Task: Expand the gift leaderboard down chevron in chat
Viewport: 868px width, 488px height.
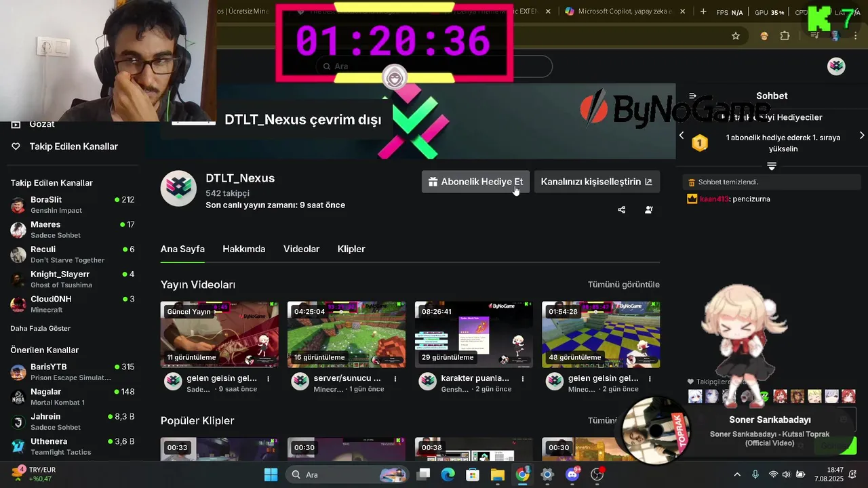Action: click(x=772, y=166)
